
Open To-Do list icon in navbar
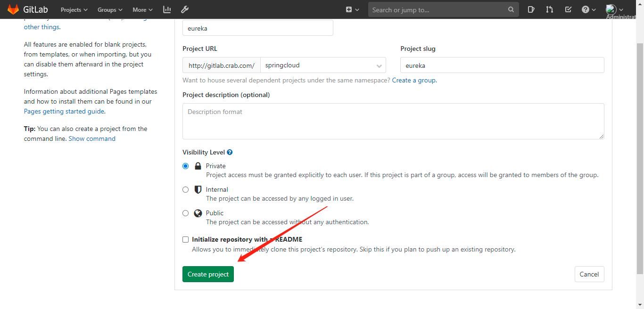pos(568,9)
